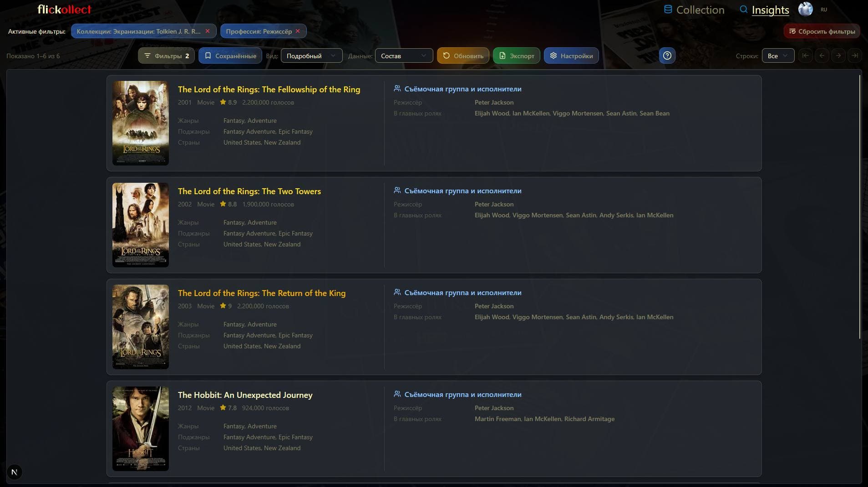Click the Fellowship of the Ring poster
Image resolution: width=868 pixels, height=487 pixels.
pos(141,123)
